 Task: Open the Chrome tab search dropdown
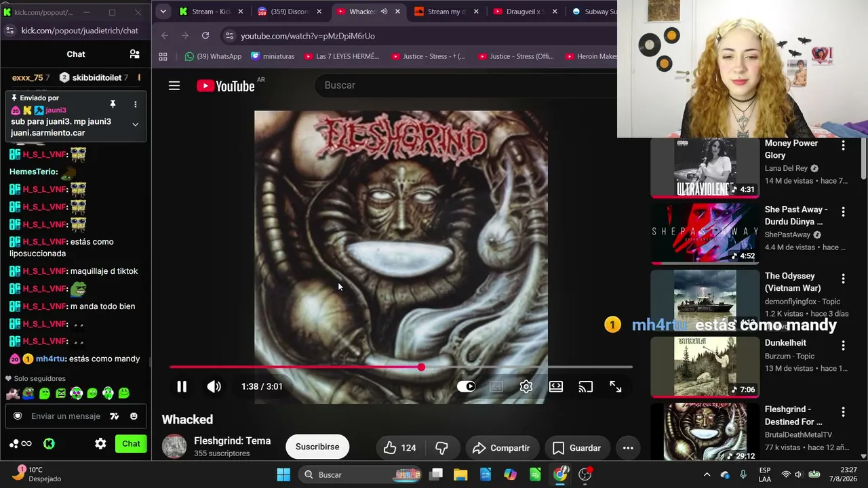pyautogui.click(x=163, y=12)
